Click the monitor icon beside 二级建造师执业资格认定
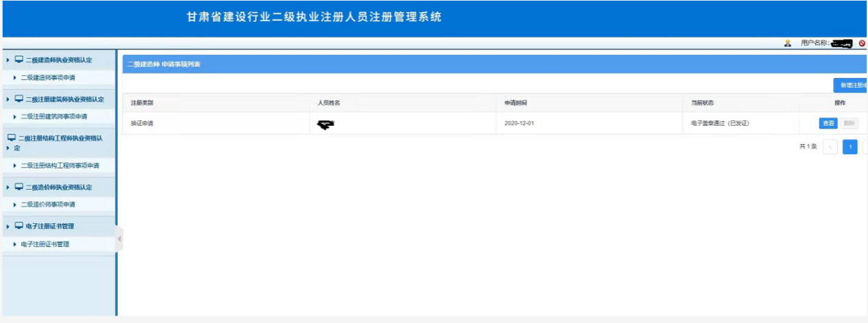This screenshot has height=323, width=868. pyautogui.click(x=18, y=60)
